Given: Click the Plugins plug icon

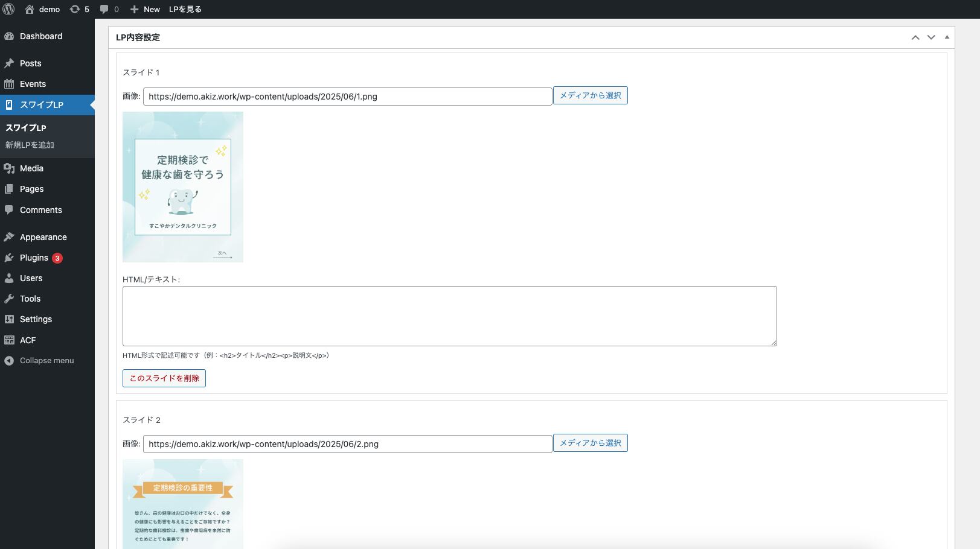Looking at the screenshot, I should (x=9, y=258).
